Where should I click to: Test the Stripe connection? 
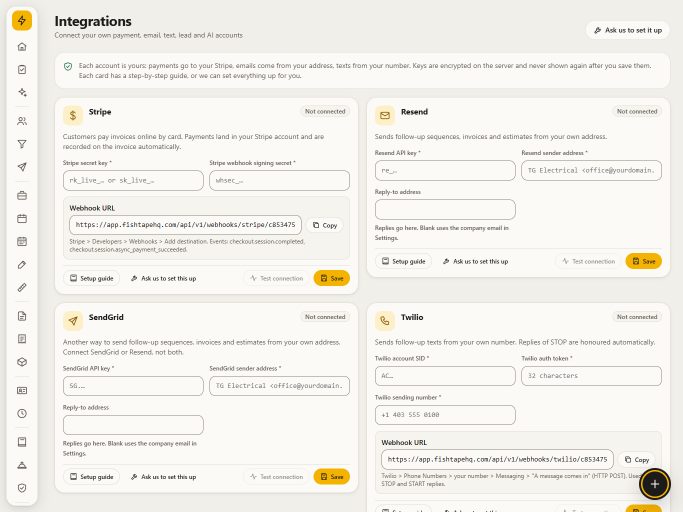277,278
